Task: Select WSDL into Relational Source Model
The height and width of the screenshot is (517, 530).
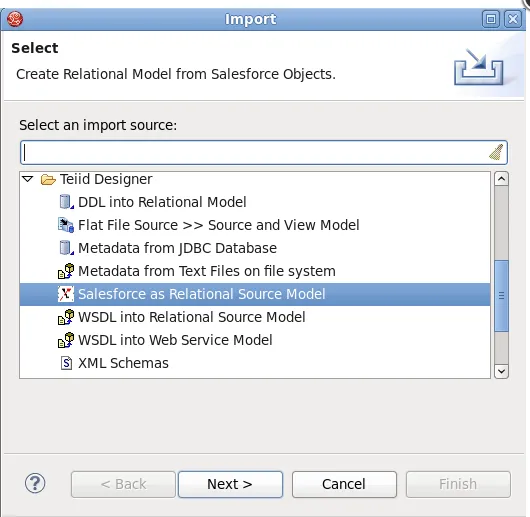Action: pyautogui.click(x=192, y=317)
